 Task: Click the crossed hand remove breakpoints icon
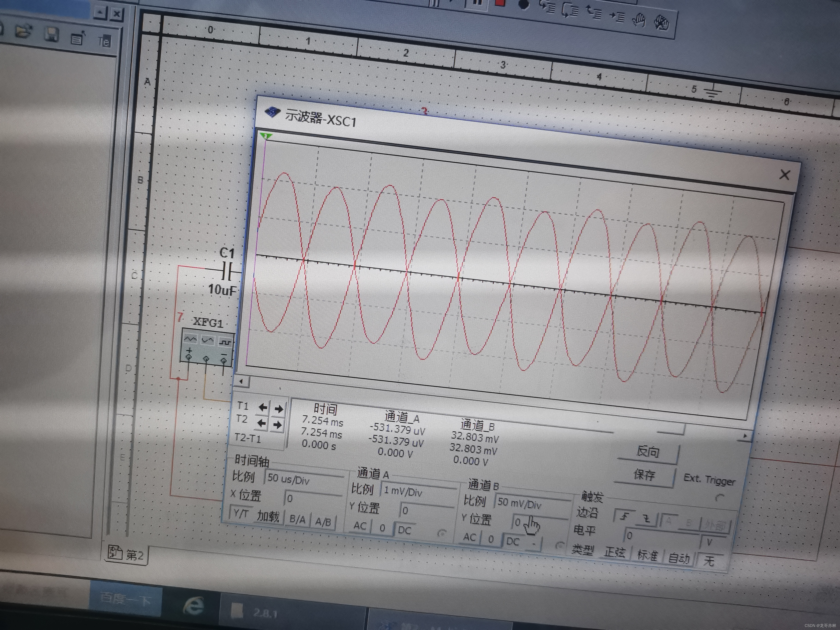(661, 23)
